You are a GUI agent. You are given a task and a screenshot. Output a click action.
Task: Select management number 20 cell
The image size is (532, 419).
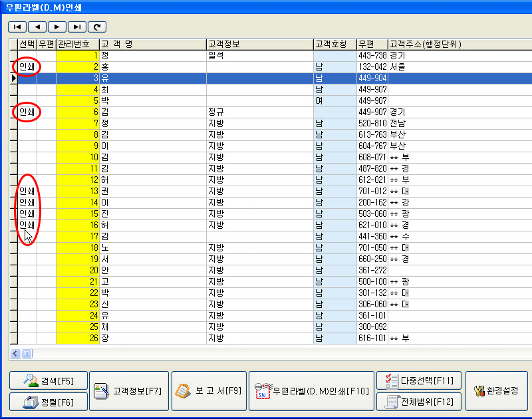[78, 271]
